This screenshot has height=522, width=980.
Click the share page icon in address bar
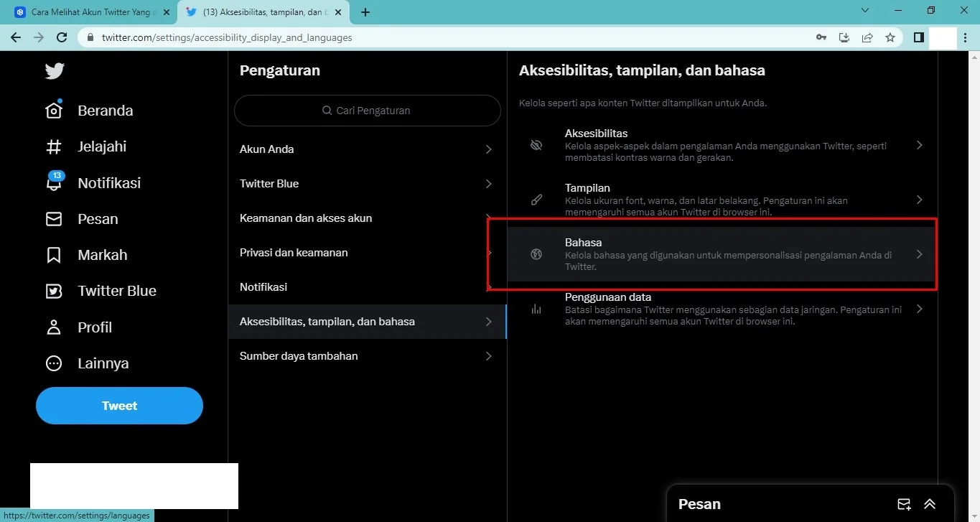pos(867,37)
